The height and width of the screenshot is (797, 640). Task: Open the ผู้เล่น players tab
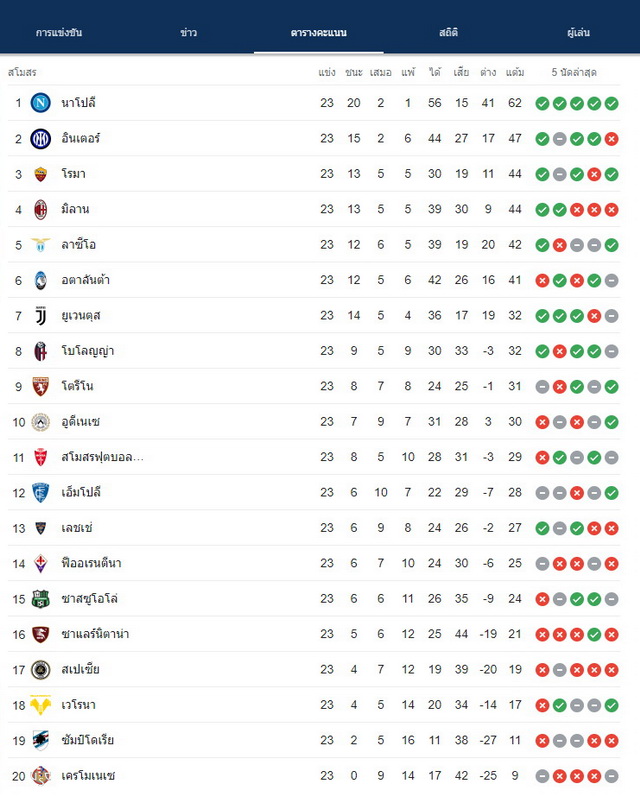(578, 33)
